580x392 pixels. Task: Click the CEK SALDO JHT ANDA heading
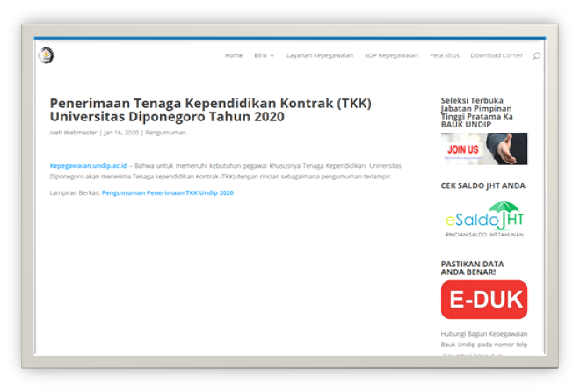(480, 185)
